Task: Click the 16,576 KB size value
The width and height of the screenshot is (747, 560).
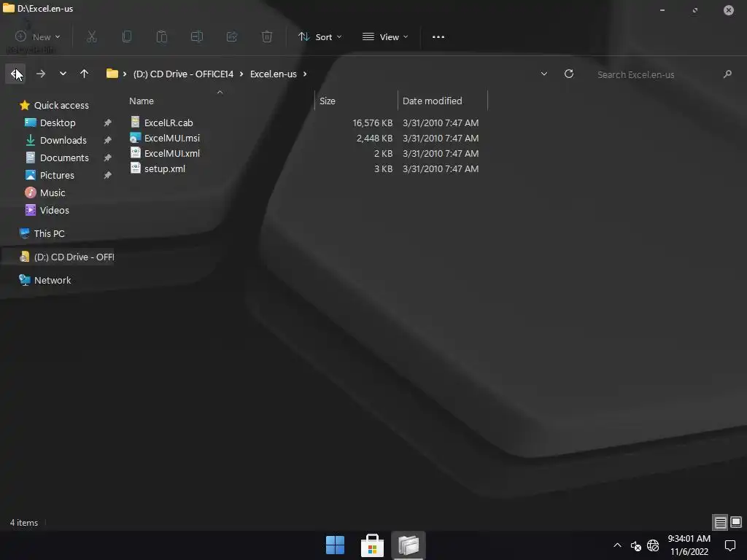Action: click(x=373, y=122)
